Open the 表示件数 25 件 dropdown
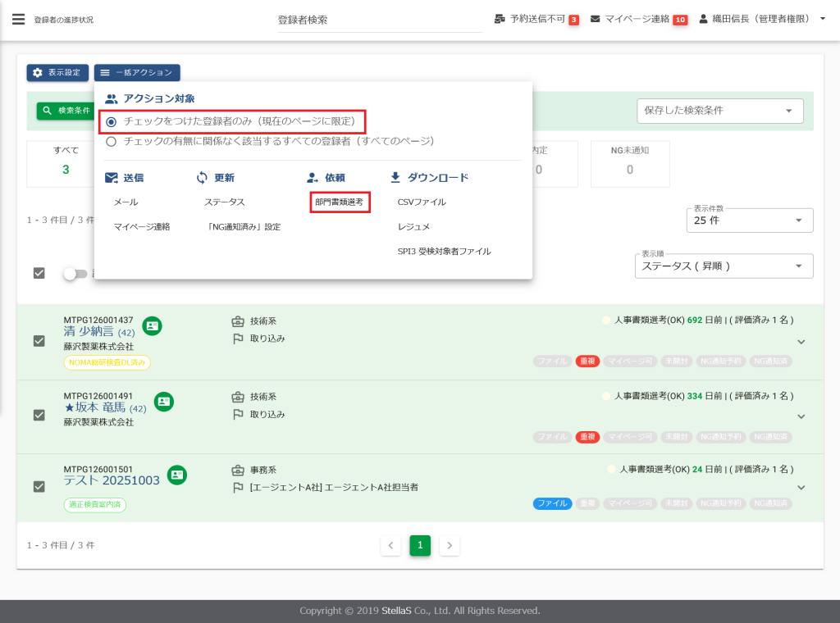This screenshot has height=623, width=840. pos(749,221)
